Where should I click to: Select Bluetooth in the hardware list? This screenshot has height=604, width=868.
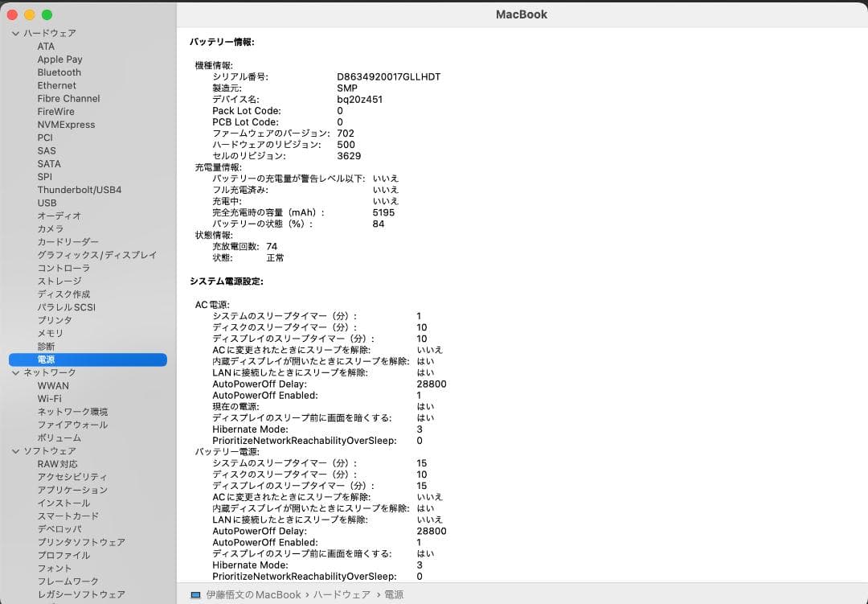pos(59,72)
